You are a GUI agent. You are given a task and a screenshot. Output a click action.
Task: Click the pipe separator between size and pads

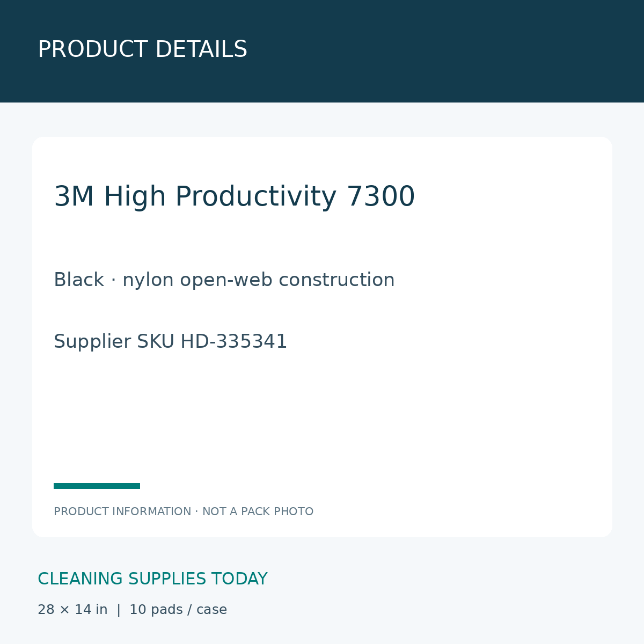click(119, 610)
